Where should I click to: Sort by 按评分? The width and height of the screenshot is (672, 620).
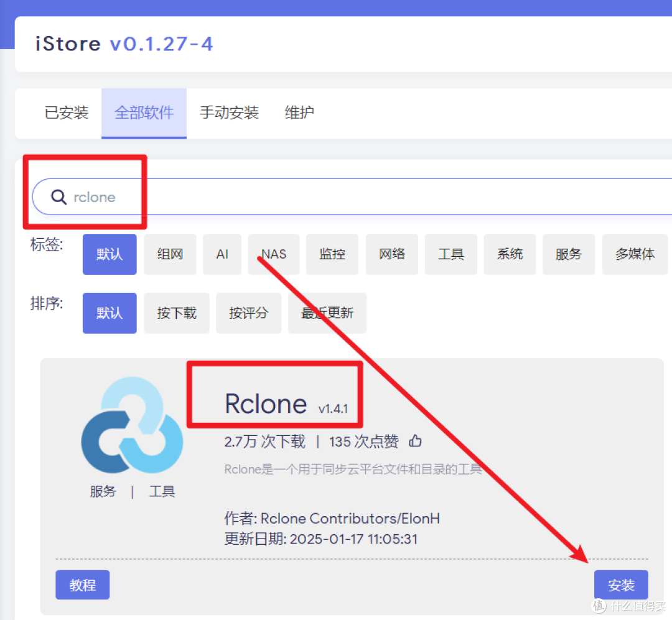click(x=248, y=313)
